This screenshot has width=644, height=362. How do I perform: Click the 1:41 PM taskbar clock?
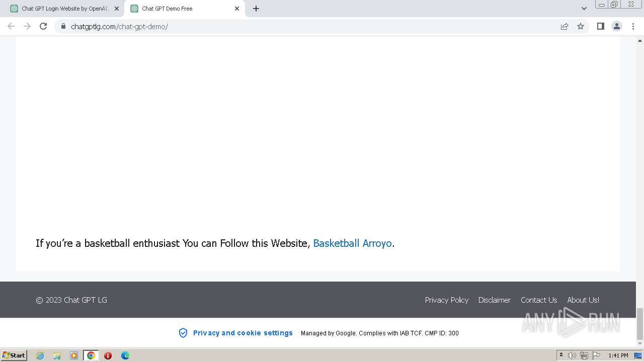618,355
